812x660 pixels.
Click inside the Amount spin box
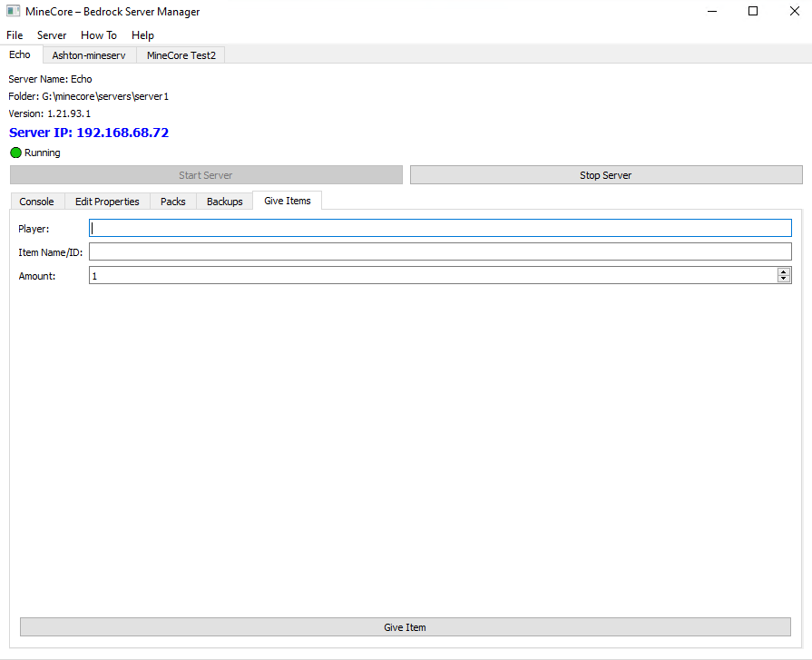(433, 276)
